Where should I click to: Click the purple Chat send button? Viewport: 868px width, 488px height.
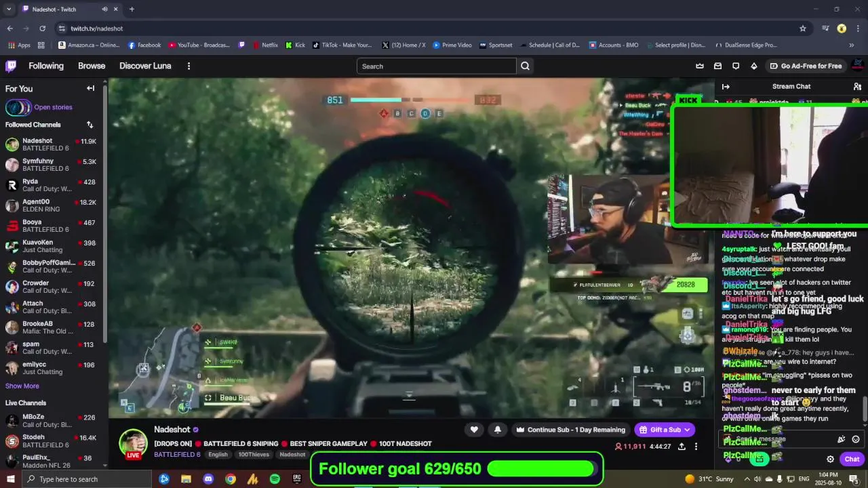click(852, 459)
